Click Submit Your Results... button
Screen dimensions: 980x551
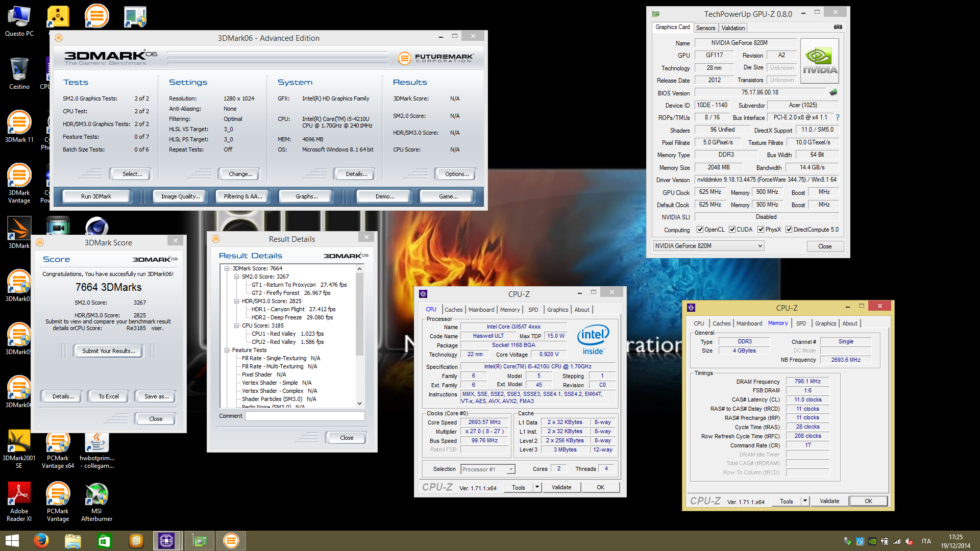109,351
